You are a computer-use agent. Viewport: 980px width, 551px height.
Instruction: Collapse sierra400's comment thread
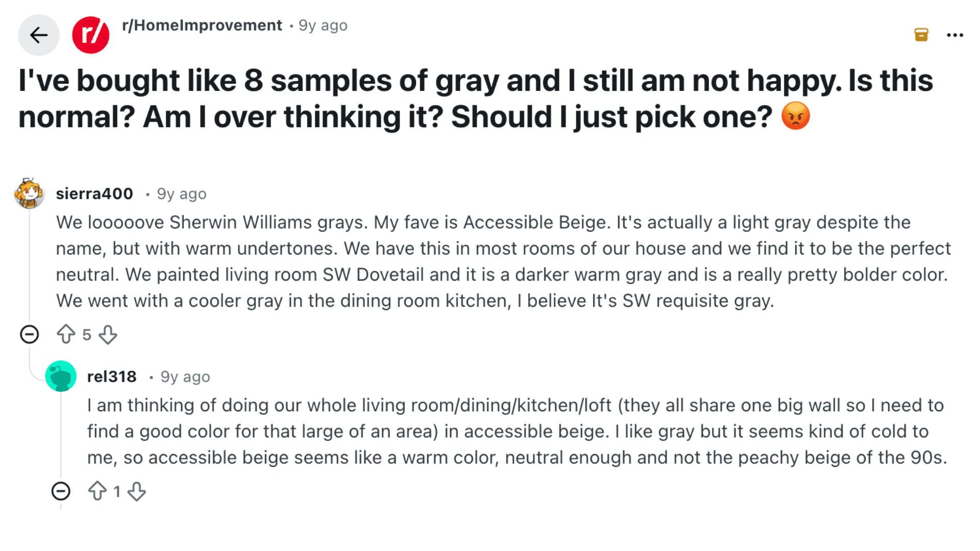coord(30,335)
